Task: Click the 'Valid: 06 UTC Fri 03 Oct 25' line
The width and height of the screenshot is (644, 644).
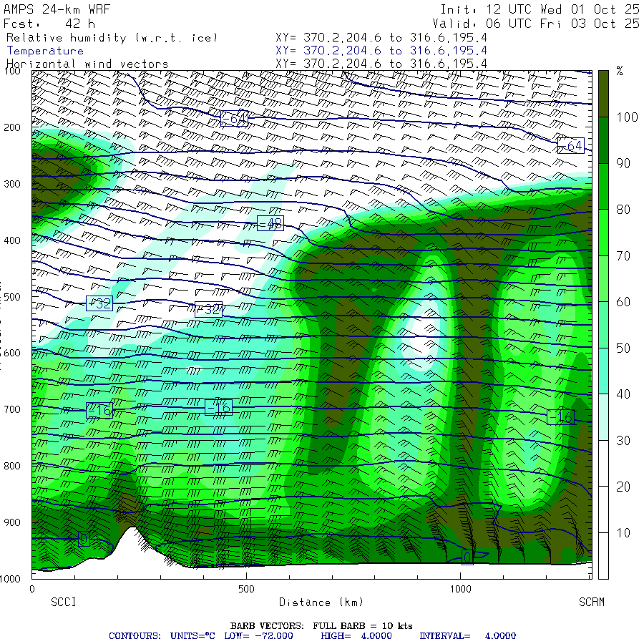Action: [x=535, y=24]
